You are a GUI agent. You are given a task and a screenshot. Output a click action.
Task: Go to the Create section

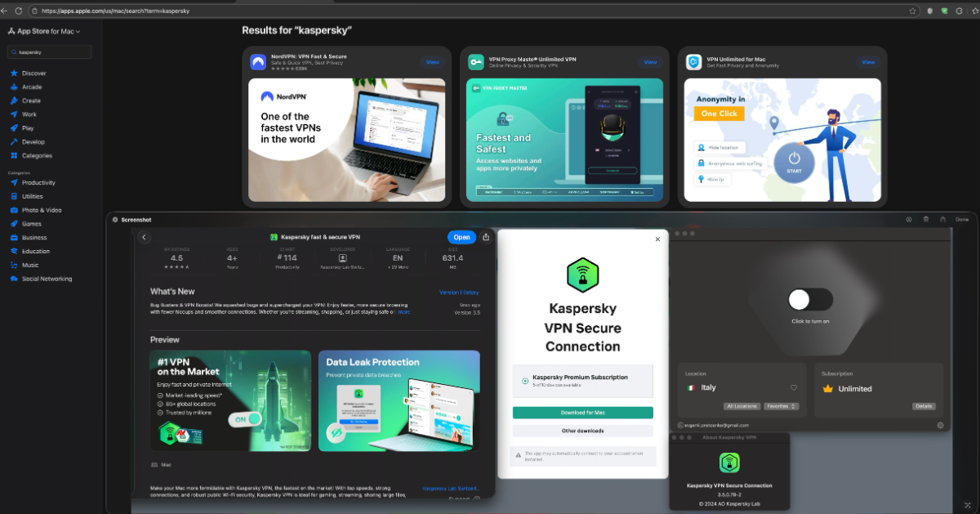pyautogui.click(x=25, y=101)
